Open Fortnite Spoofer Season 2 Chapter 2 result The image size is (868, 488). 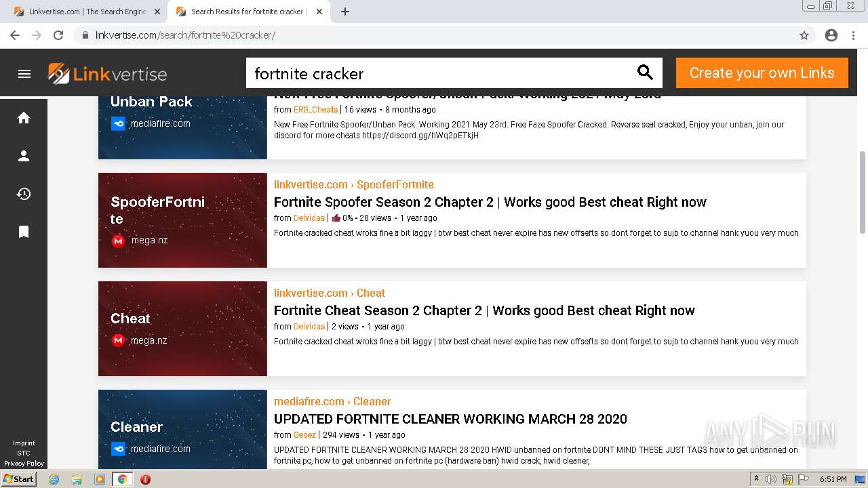point(490,202)
